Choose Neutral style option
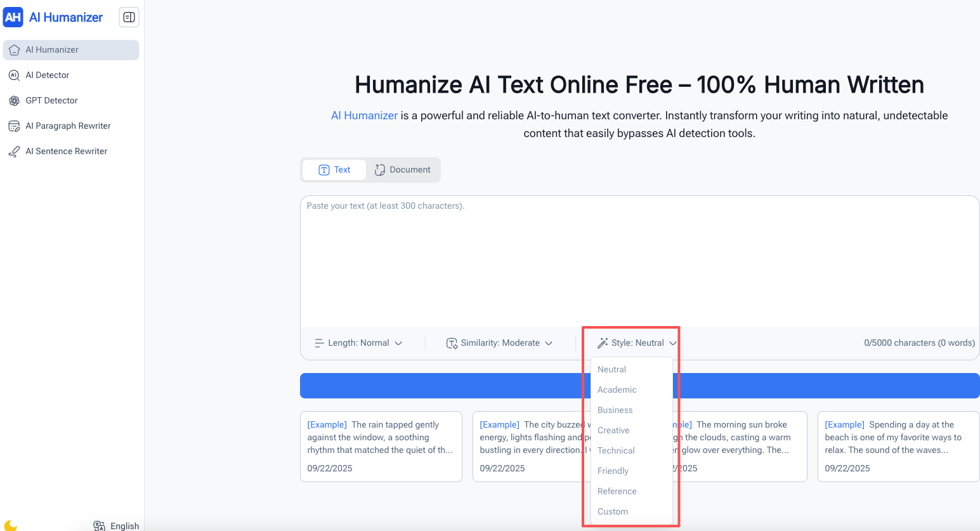 point(632,369)
